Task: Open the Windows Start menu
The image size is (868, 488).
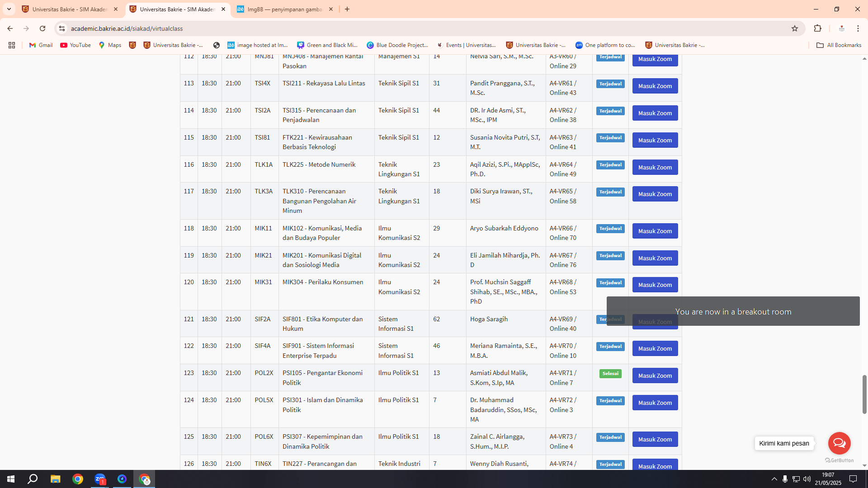Action: pyautogui.click(x=11, y=479)
